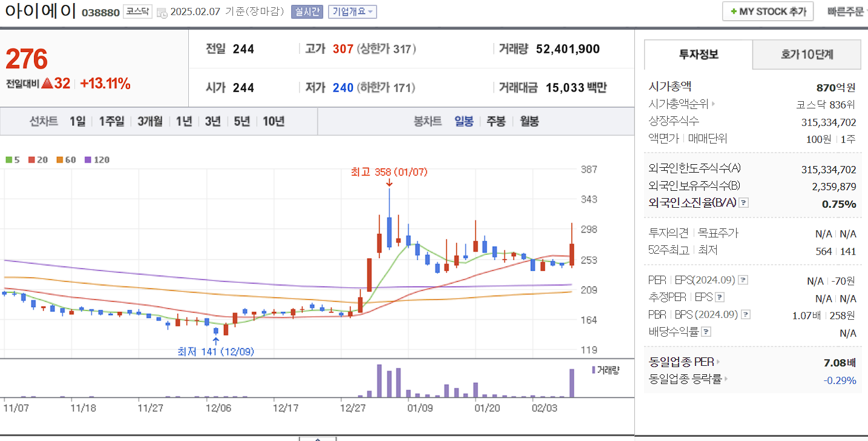868x441 pixels.
Task: Click the 배당수익률 question mark help icon
Action: [705, 331]
